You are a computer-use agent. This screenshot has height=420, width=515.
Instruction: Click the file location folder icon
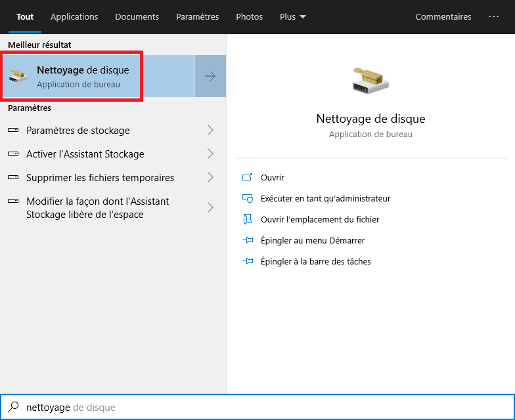[248, 219]
